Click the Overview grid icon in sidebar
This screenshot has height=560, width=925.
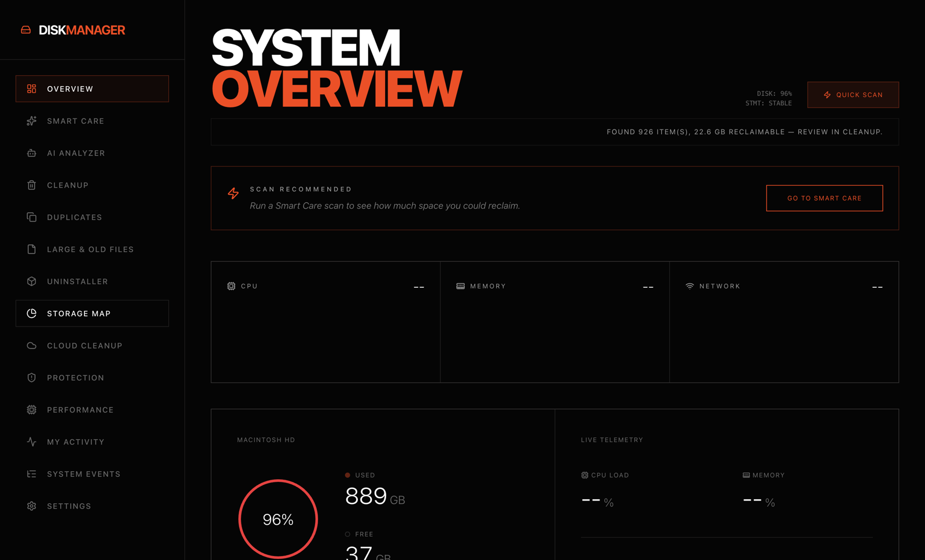click(x=32, y=89)
